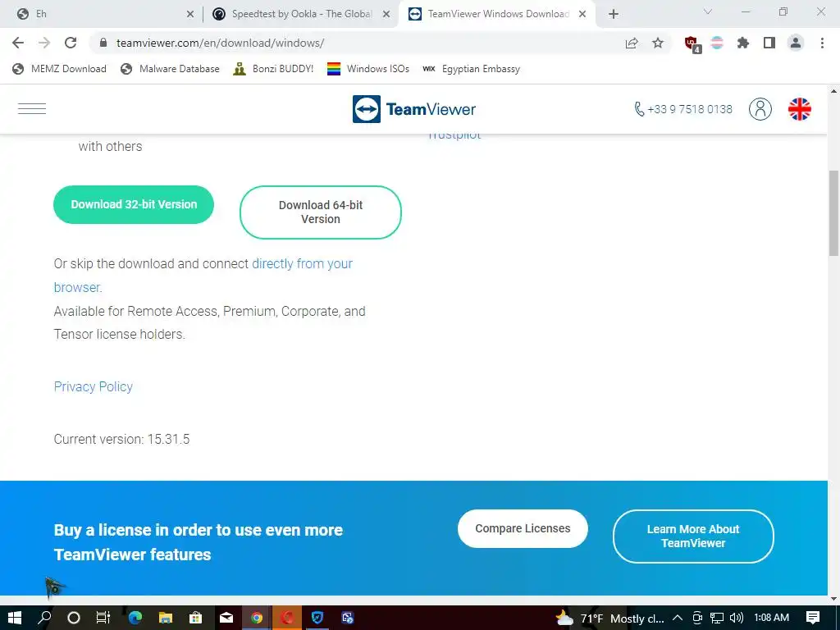840x630 pixels.
Task: Open the taskbar clock showing 1:08 AM
Action: (x=771, y=618)
